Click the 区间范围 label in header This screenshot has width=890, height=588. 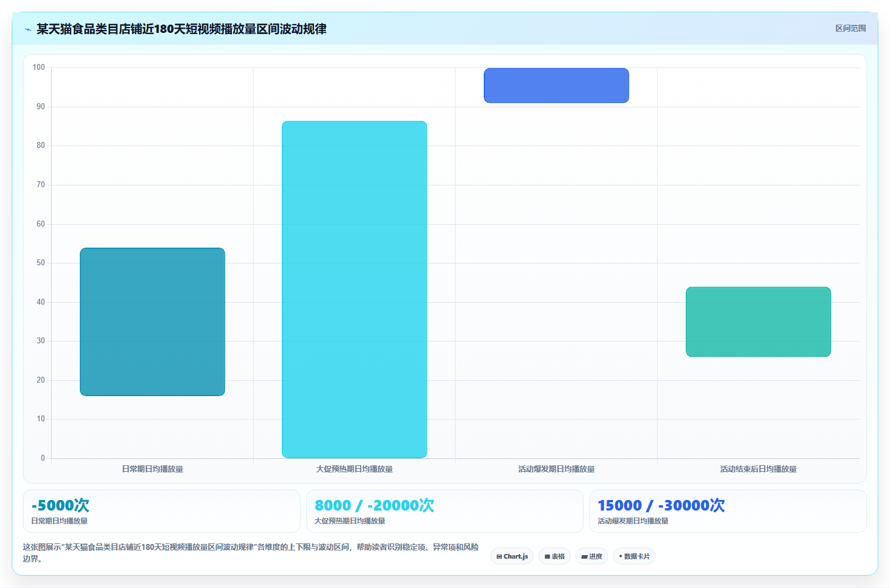(x=851, y=28)
